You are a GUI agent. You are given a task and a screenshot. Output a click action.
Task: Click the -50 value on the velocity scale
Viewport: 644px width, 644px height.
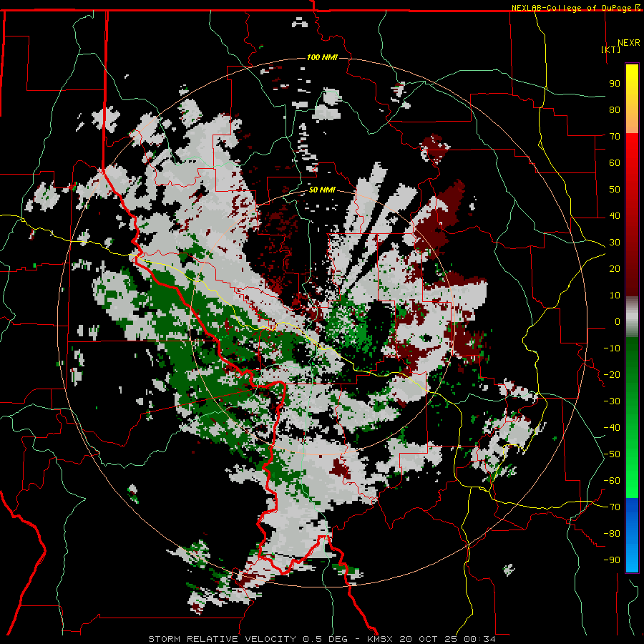pos(612,454)
